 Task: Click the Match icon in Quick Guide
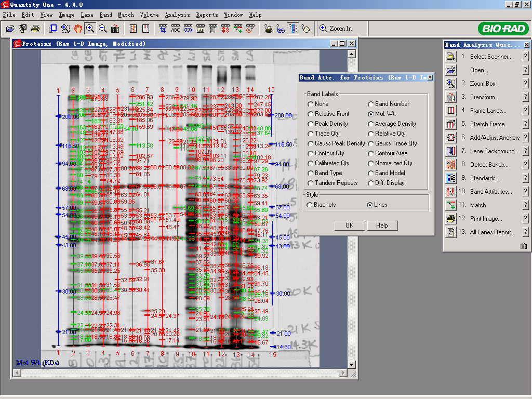coord(451,205)
